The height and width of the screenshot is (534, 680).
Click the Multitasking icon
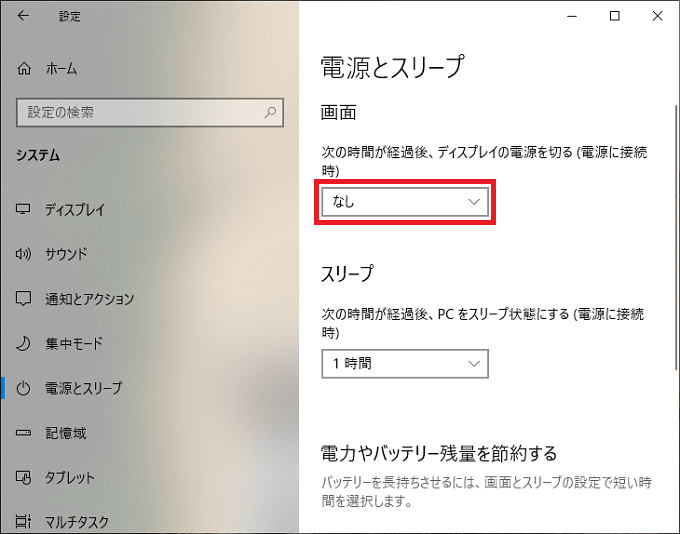pos(23,521)
